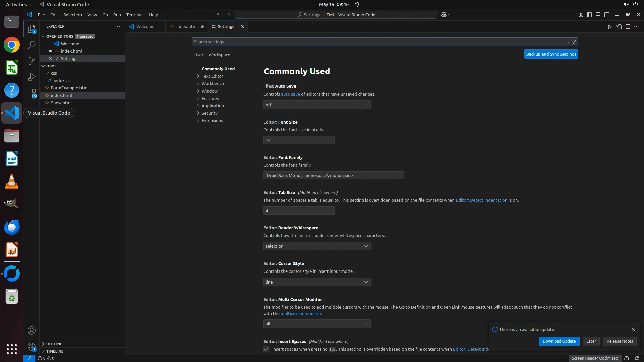644x362 pixels.
Task: Open the Extensions view
Action: click(32, 94)
